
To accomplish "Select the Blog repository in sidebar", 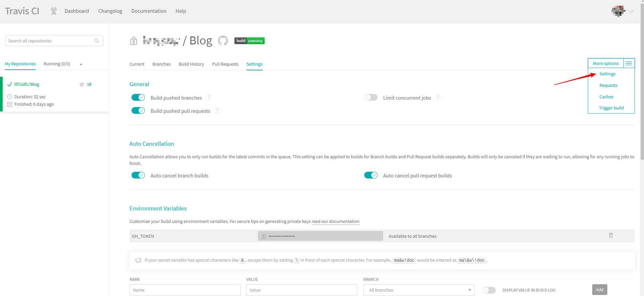I will click(x=27, y=85).
